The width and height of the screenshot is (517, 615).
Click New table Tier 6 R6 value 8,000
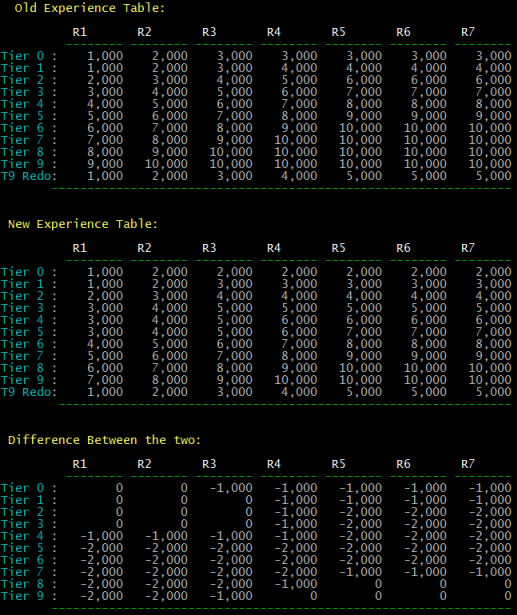(x=429, y=344)
